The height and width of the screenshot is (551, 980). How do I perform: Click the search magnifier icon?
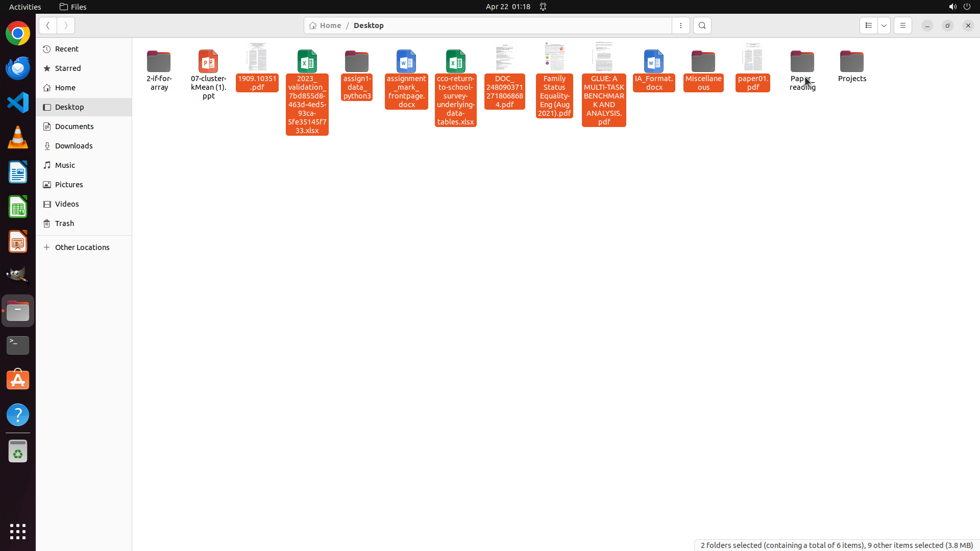[x=702, y=26]
